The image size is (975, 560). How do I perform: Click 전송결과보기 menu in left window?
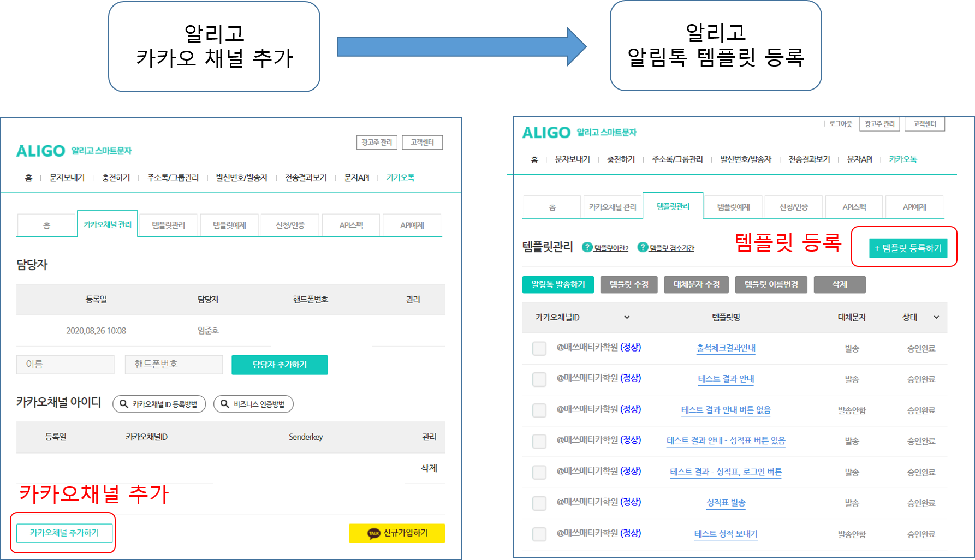[x=306, y=177]
